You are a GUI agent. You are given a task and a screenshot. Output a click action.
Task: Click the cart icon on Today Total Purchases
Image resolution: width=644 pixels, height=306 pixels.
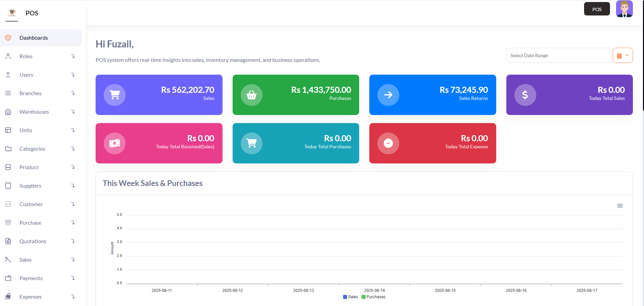[251, 143]
